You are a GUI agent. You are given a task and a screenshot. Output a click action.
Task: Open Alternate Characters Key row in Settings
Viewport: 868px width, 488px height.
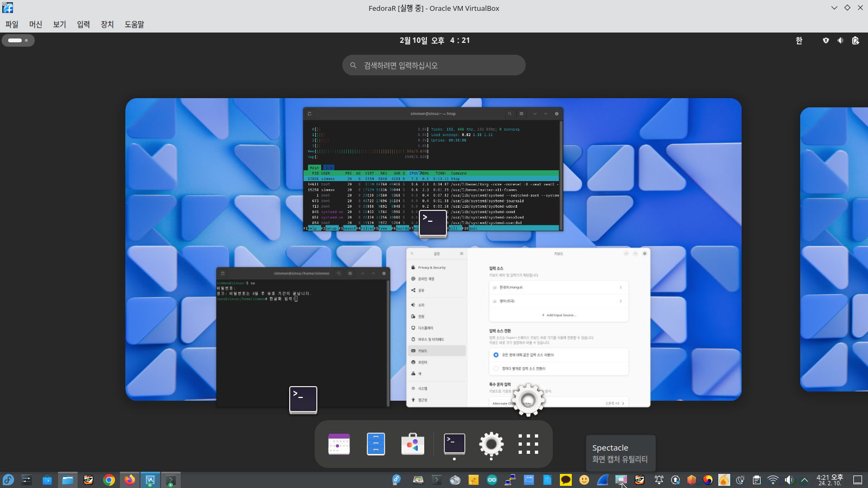click(559, 403)
